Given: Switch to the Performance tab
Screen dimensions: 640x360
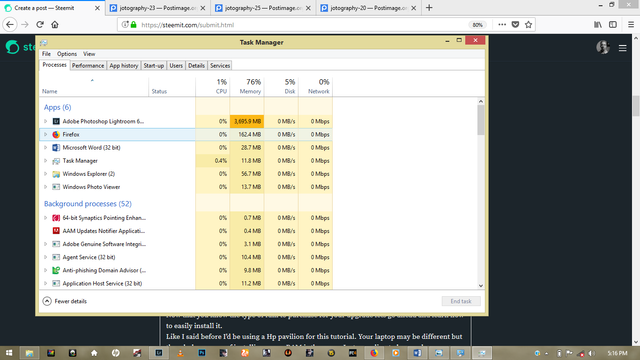Looking at the screenshot, I should tap(88, 66).
